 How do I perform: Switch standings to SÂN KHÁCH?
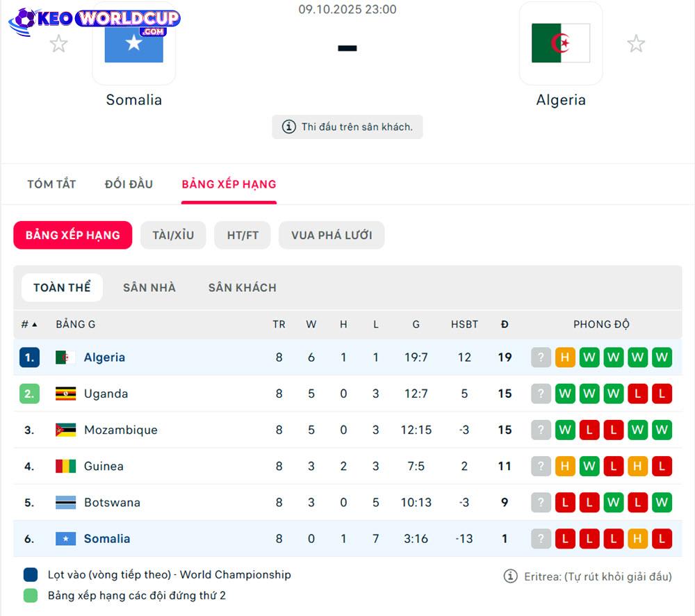coord(243,287)
